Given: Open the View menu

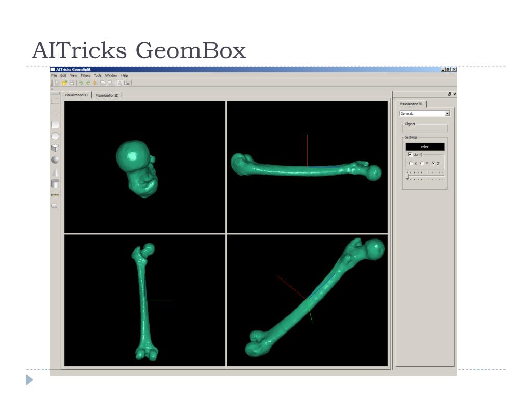Looking at the screenshot, I should click(73, 75).
